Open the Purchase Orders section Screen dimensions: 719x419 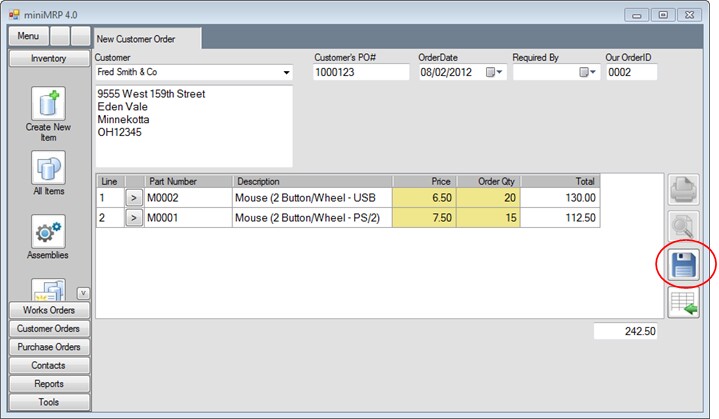coord(48,347)
